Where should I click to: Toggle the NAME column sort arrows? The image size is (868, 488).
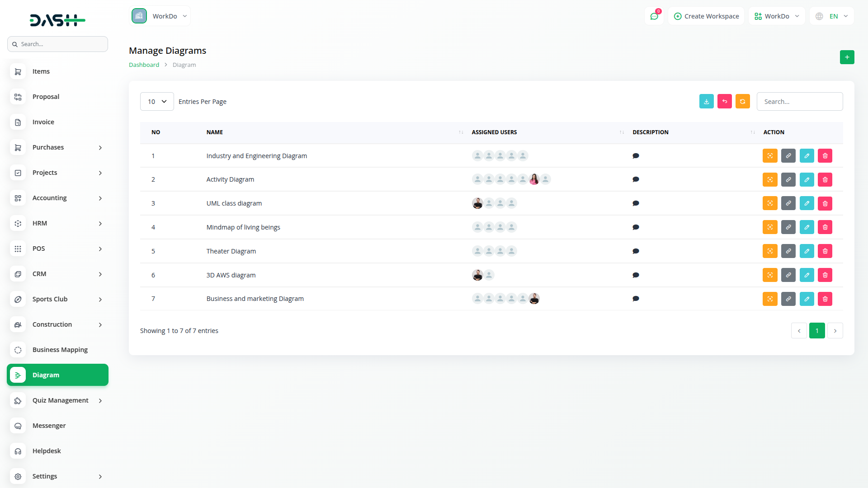461,132
